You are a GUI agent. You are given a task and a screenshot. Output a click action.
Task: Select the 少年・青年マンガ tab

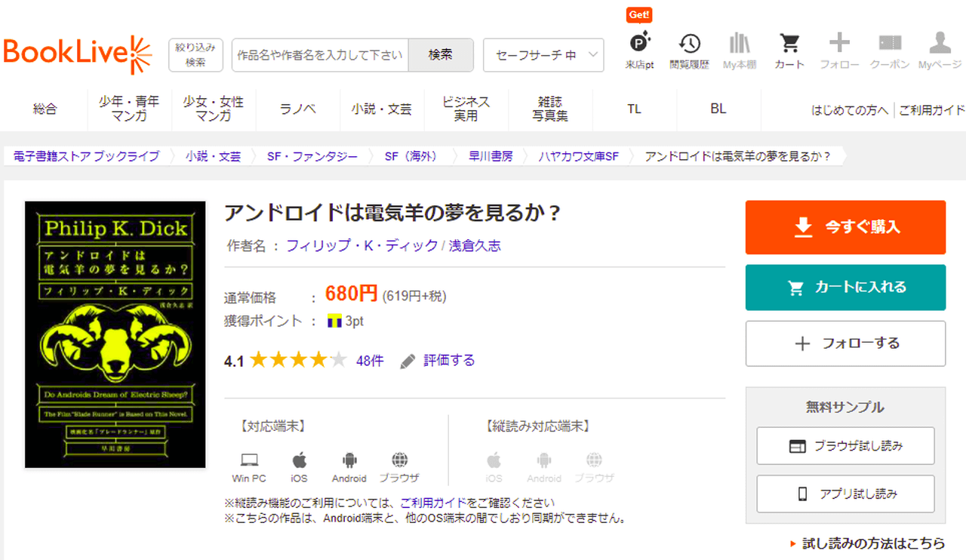(x=129, y=109)
